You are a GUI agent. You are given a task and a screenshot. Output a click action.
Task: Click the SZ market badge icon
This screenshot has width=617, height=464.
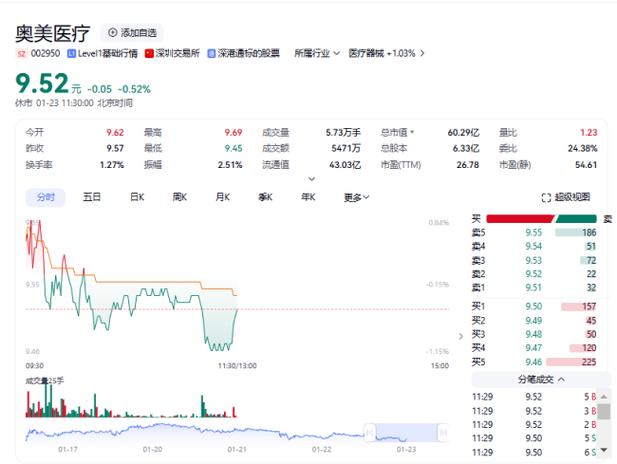(x=21, y=53)
